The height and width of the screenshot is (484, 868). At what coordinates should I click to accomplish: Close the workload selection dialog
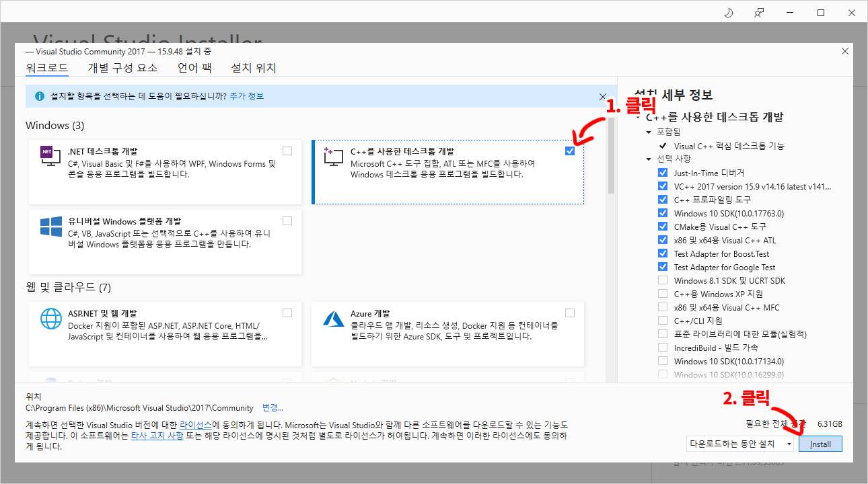[845, 51]
